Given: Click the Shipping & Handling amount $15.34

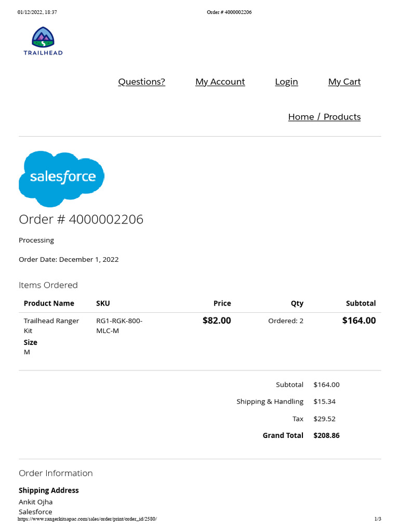Looking at the screenshot, I should [325, 402].
